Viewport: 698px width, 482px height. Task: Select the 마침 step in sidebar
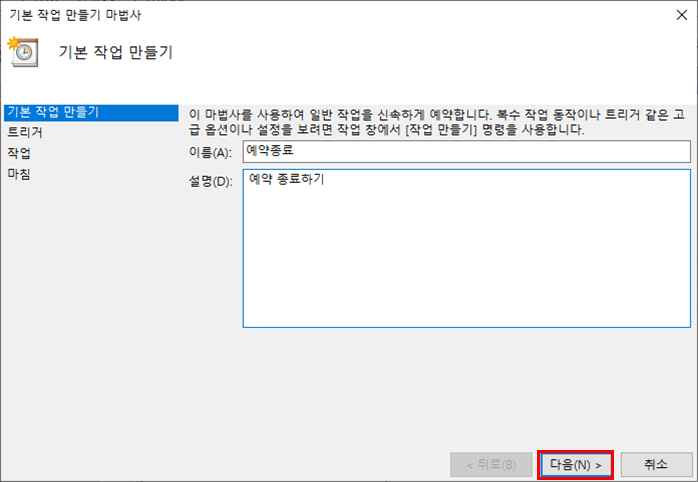tap(19, 174)
